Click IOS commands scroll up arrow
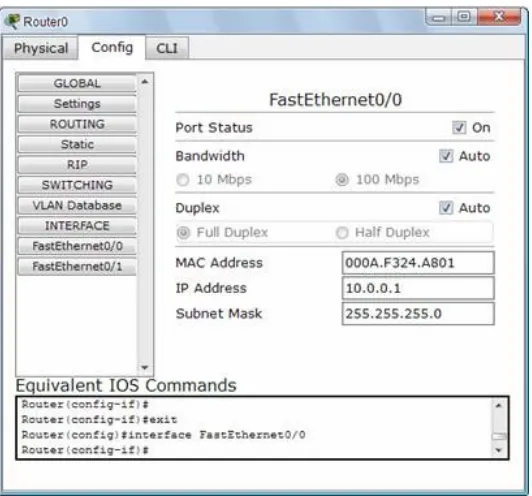Screen dimensions: 532x496 [x=499, y=405]
